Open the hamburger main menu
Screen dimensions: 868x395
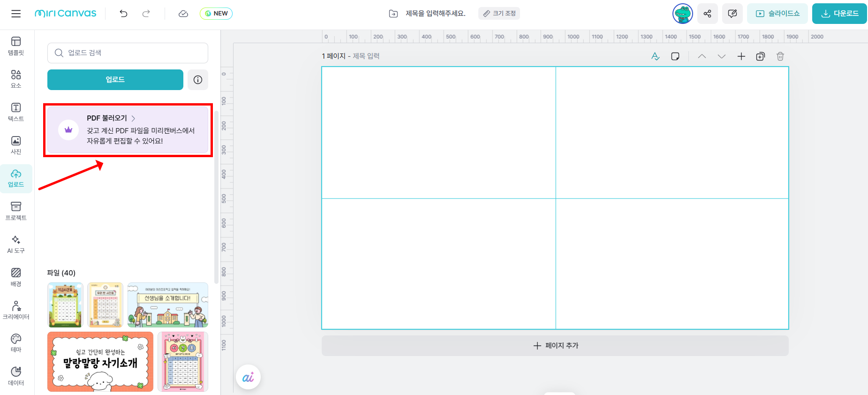(x=16, y=14)
